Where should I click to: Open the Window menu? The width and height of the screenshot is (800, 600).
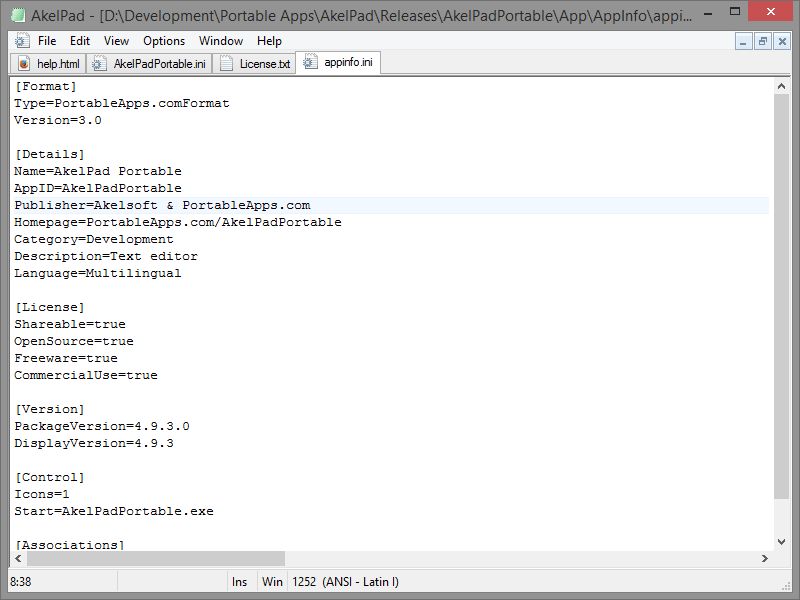(220, 41)
